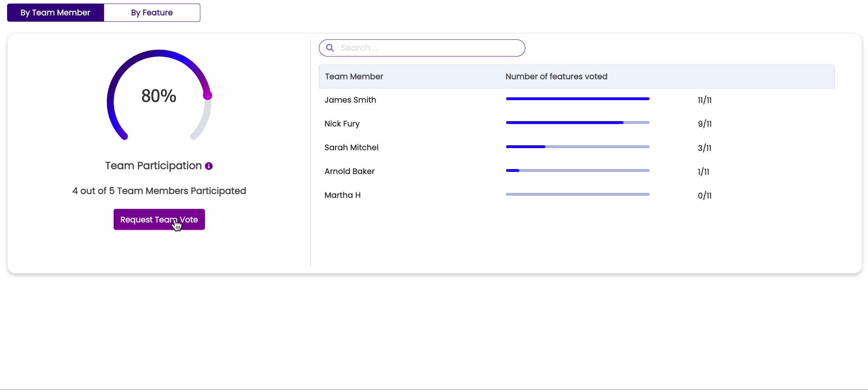
Task: Click the 80% participation gauge
Action: 159,96
